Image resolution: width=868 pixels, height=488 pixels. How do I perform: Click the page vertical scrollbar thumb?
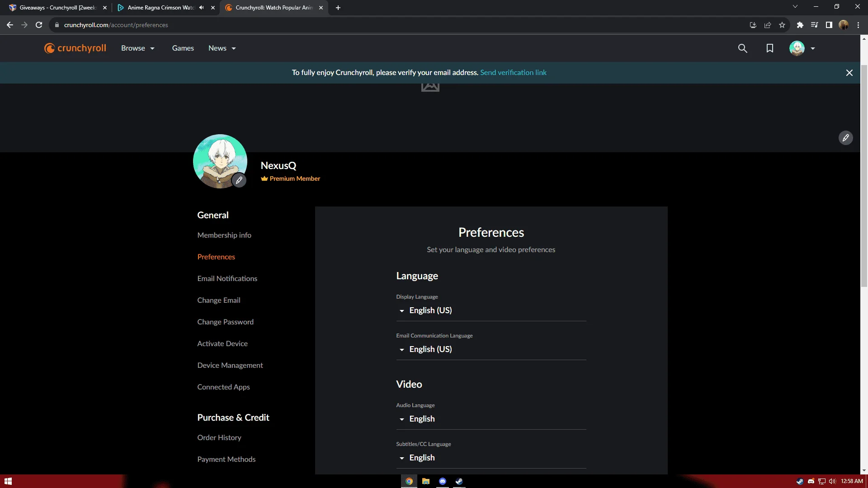click(x=863, y=176)
